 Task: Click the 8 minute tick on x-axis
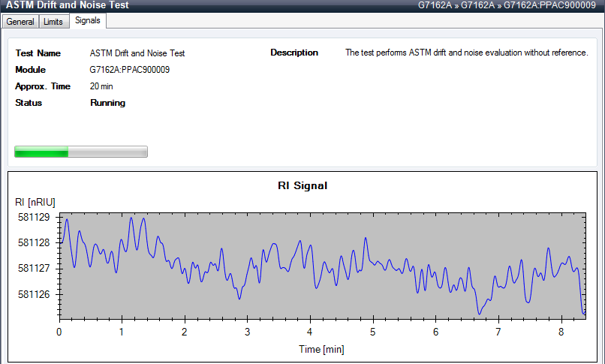coord(561,331)
